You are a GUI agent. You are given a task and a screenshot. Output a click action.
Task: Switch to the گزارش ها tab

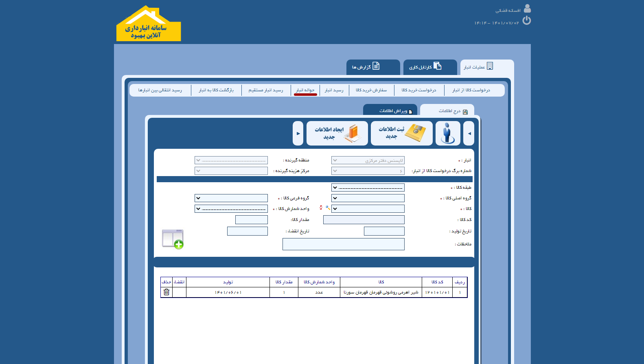pyautogui.click(x=372, y=67)
